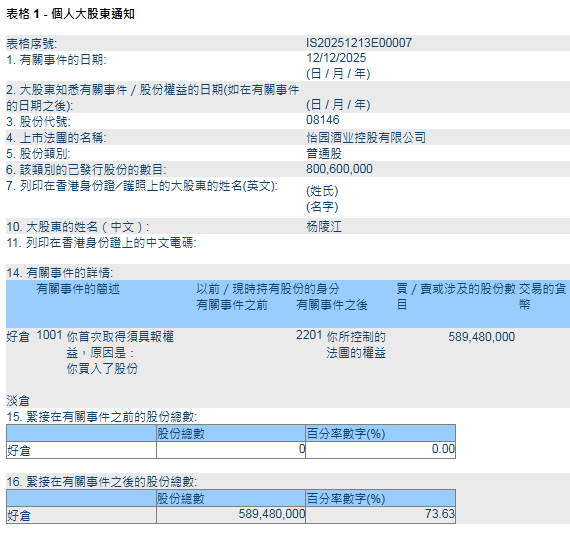Click column header 有關事件之前
This screenshot has width=570, height=535.
[x=232, y=305]
